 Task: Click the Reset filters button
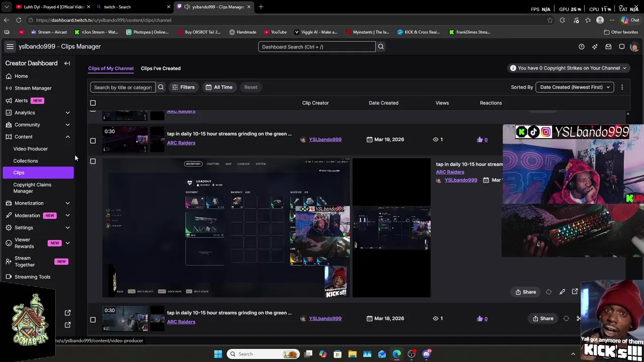(x=251, y=87)
